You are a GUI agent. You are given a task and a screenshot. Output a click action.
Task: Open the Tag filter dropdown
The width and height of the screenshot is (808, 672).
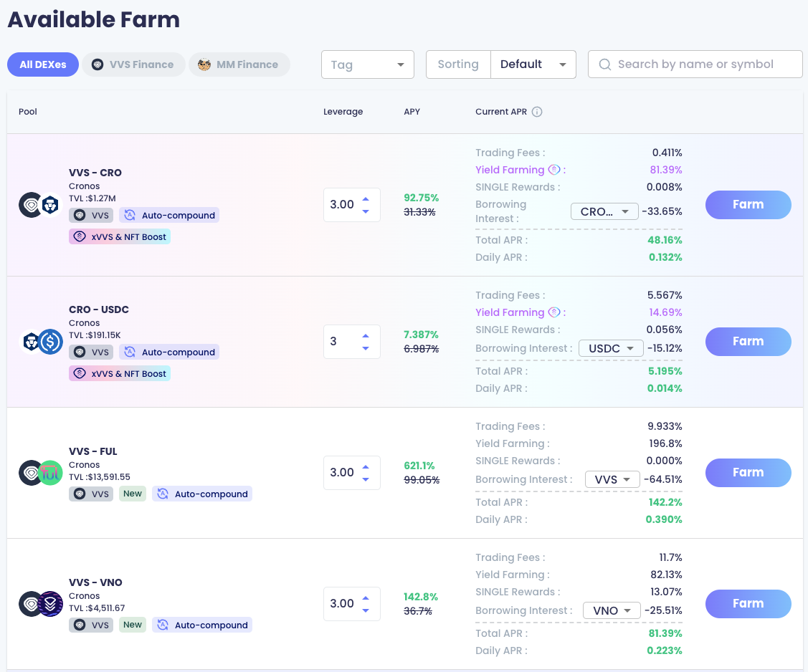click(368, 64)
